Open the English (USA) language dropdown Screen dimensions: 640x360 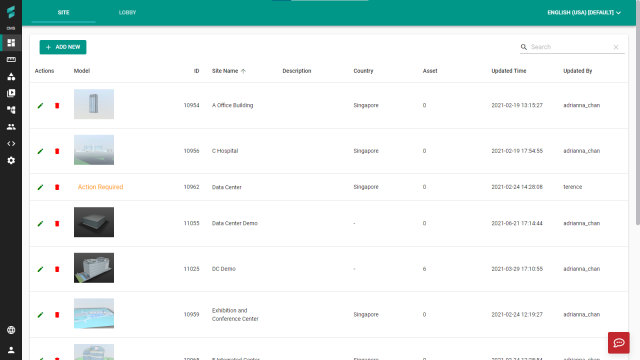click(x=584, y=13)
